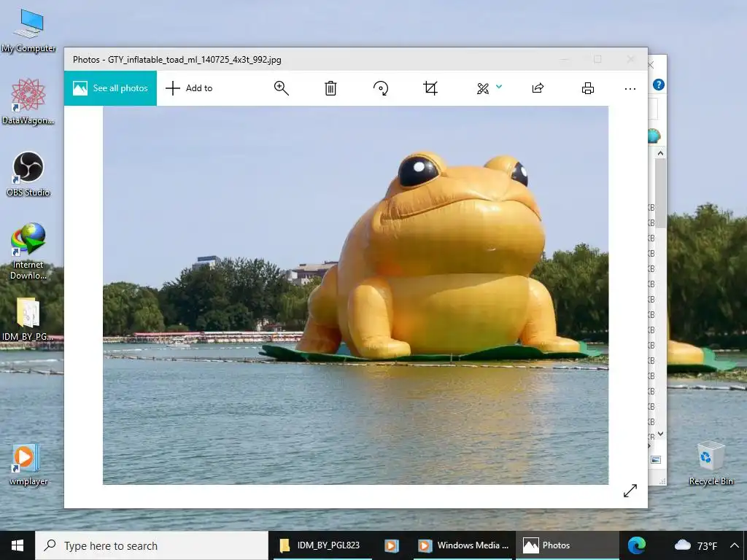This screenshot has width=747, height=560.
Task: Open the Crop tool
Action: (x=430, y=88)
